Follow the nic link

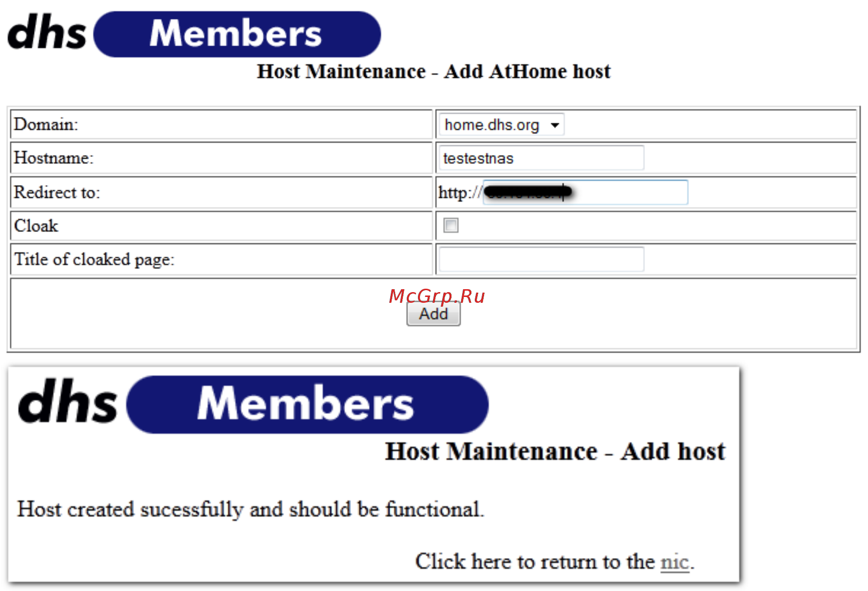675,562
